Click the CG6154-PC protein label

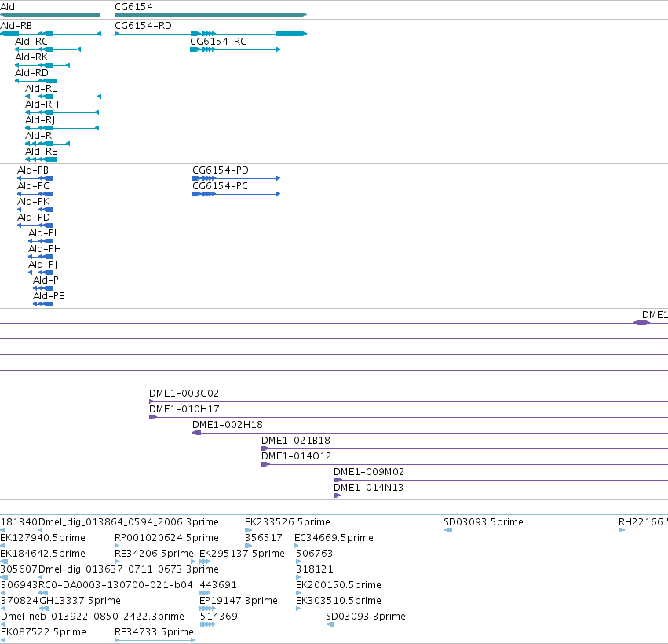click(x=220, y=186)
